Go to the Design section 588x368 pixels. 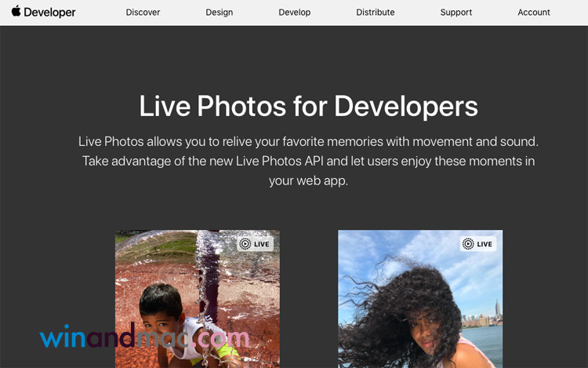pos(219,13)
